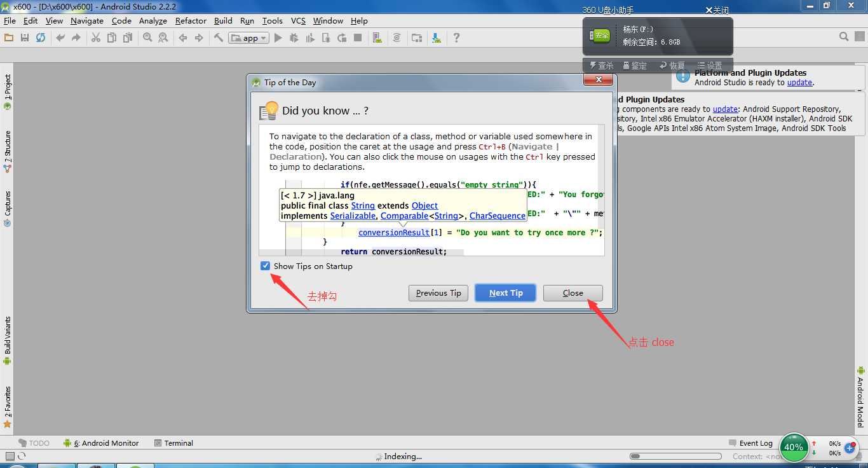
Task: Open the Event Log tab
Action: tap(750, 443)
